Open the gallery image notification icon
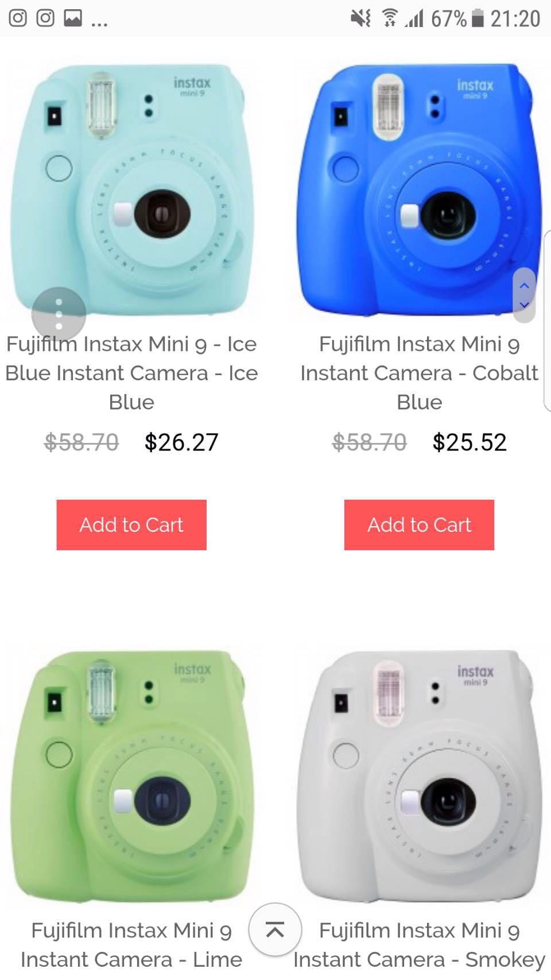The height and width of the screenshot is (980, 551). (x=73, y=18)
